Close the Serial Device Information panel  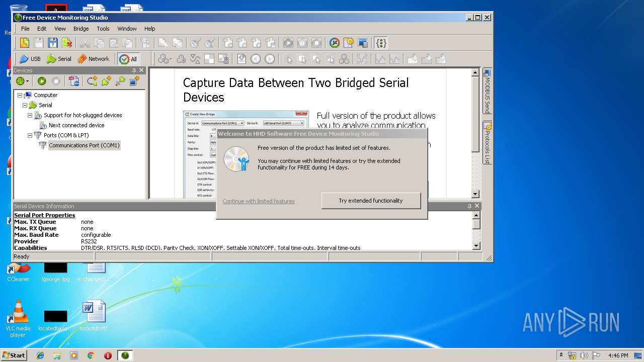tap(477, 206)
